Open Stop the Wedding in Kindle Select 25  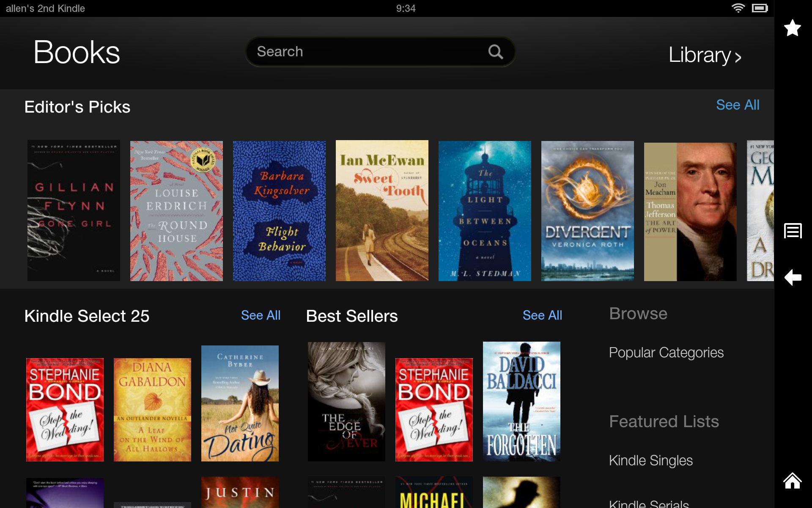pyautogui.click(x=65, y=410)
